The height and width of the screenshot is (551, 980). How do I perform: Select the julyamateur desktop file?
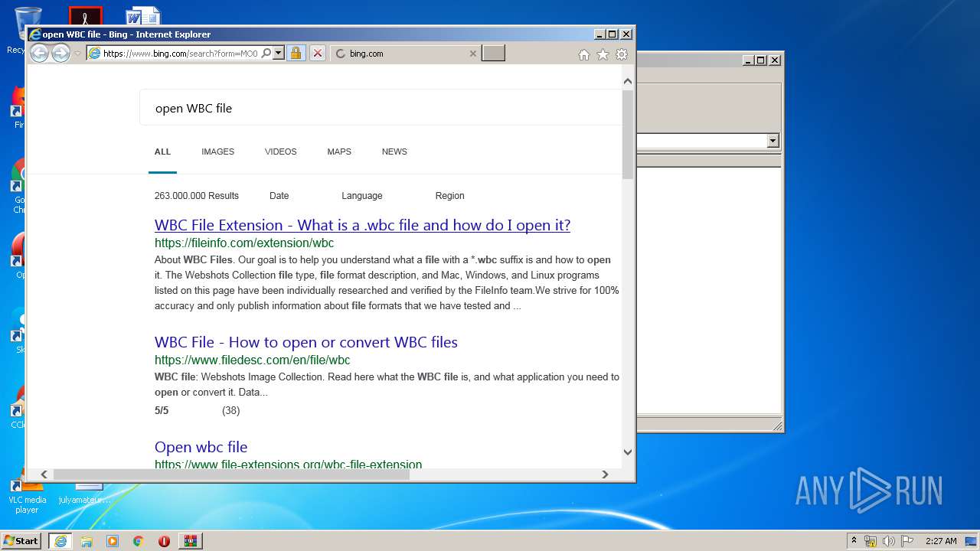[86, 494]
